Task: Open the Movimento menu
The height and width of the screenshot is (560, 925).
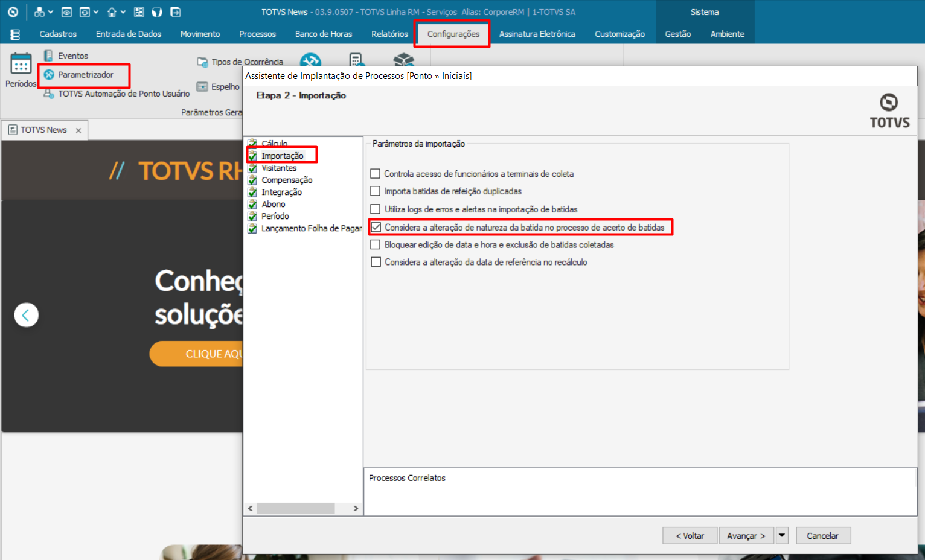Action: (x=200, y=34)
